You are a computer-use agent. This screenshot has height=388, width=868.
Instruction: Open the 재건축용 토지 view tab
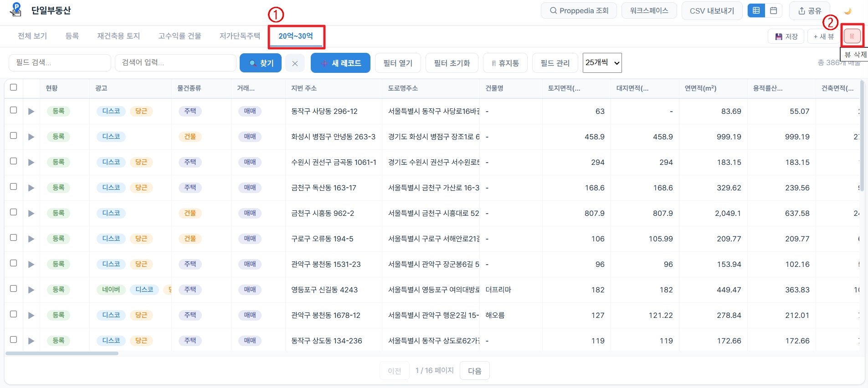click(118, 36)
